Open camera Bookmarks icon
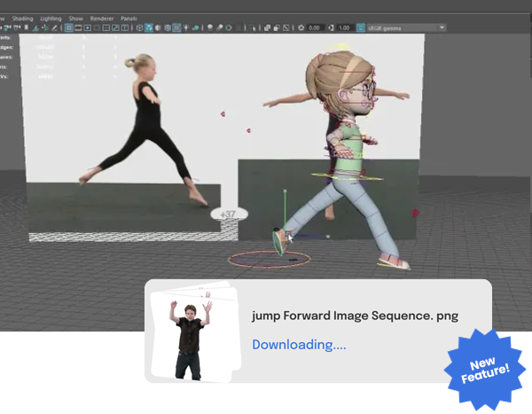Screen dimensions: 532x414 pos(26,27)
